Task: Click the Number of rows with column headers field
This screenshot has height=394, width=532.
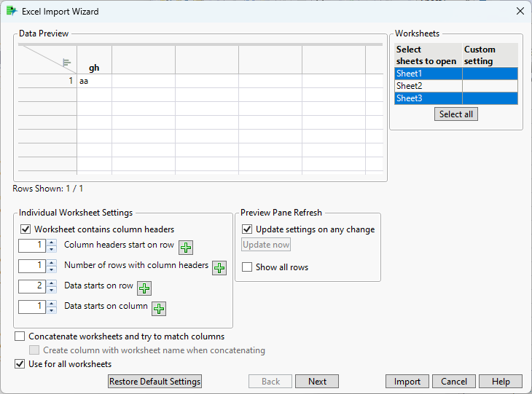Action: pos(33,266)
